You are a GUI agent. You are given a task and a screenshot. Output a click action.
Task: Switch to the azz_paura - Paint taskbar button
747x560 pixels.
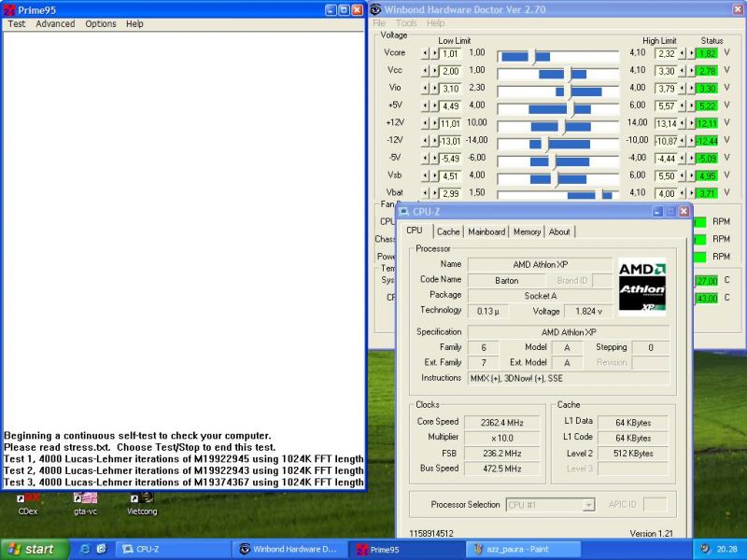coord(524,549)
